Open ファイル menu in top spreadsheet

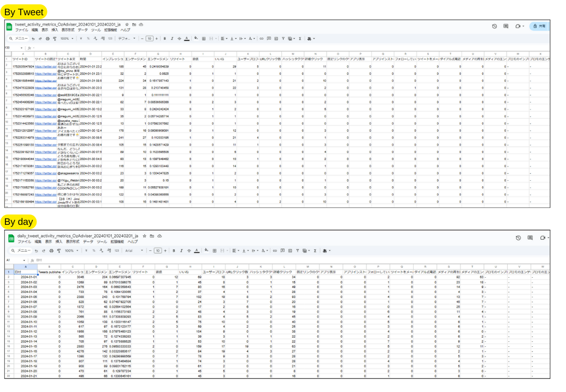tap(21, 30)
